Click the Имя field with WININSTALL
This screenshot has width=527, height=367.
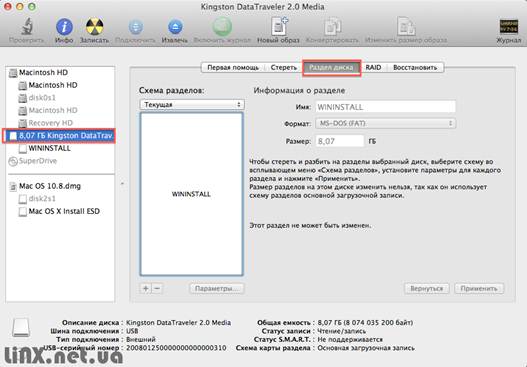[x=386, y=107]
